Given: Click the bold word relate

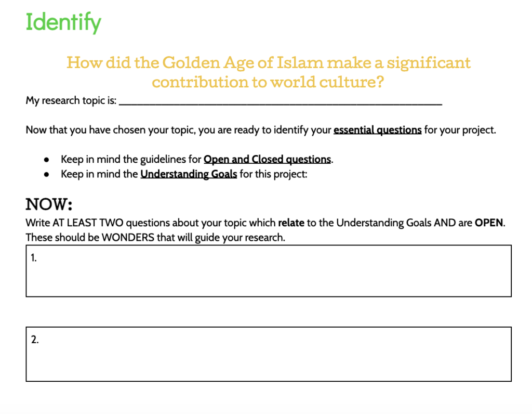Looking at the screenshot, I should coord(291,223).
